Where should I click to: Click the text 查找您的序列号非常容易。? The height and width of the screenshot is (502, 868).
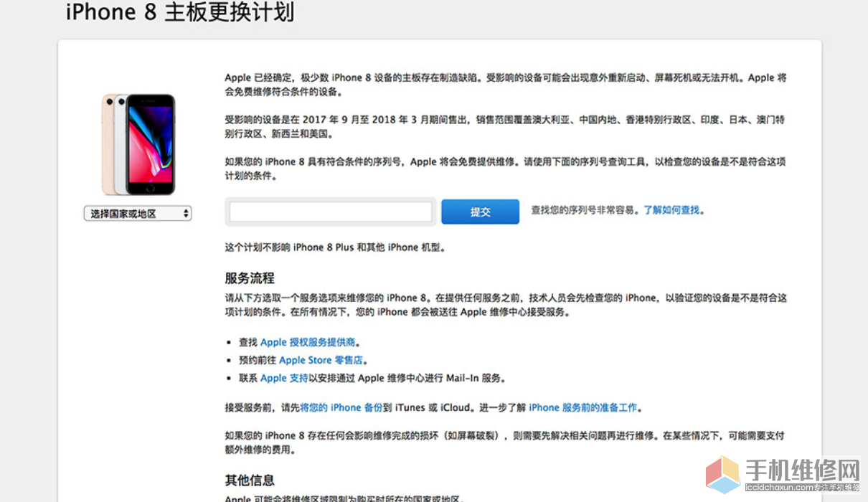(x=587, y=210)
